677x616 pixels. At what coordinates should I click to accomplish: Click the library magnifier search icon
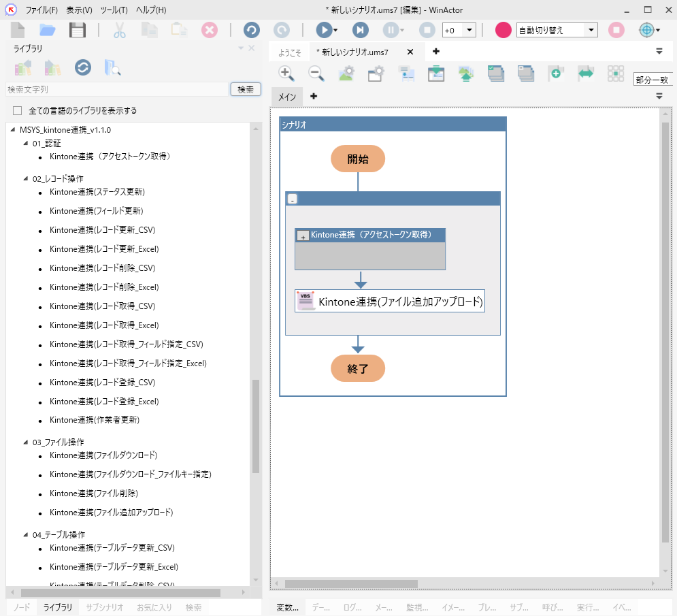point(112,67)
